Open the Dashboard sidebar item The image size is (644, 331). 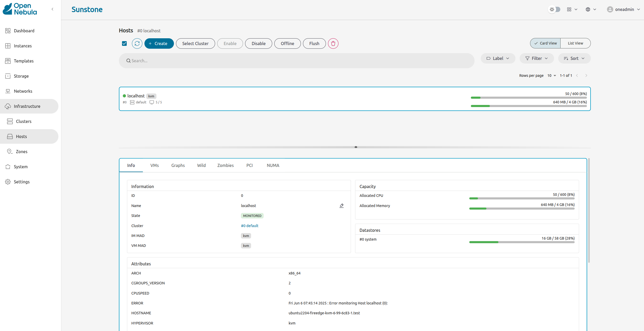tap(24, 31)
